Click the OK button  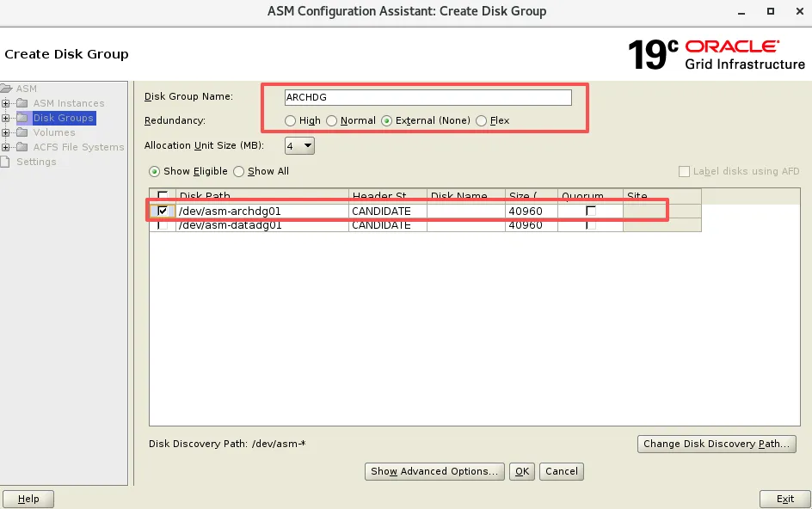coord(522,471)
